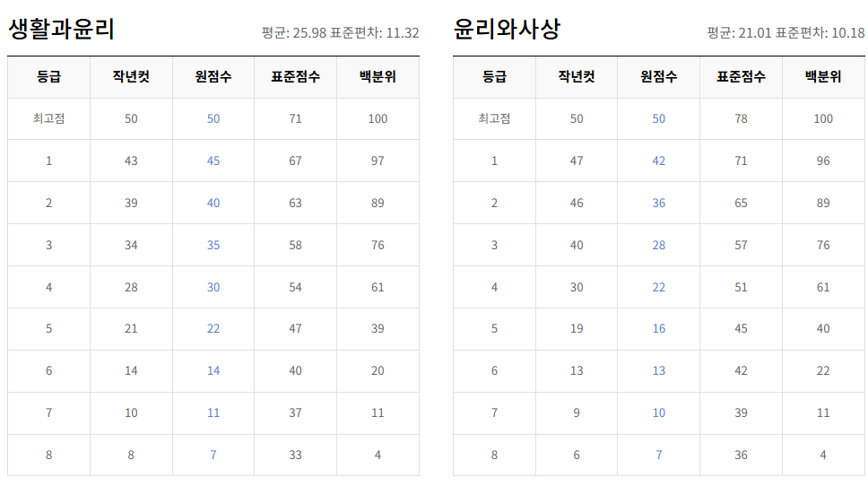Click 표준점수 54 in 생활과윤리 grade 4
This screenshot has width=868, height=486.
296,287
